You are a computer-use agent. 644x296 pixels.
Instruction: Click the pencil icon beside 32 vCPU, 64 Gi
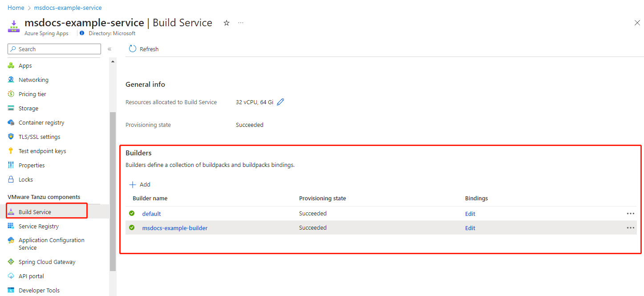tap(280, 102)
